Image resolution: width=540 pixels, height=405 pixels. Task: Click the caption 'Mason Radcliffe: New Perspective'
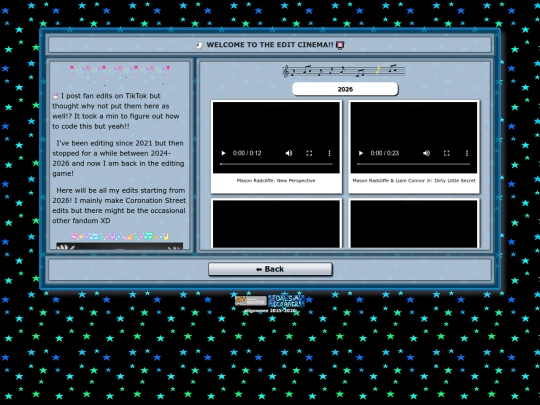[x=276, y=180]
